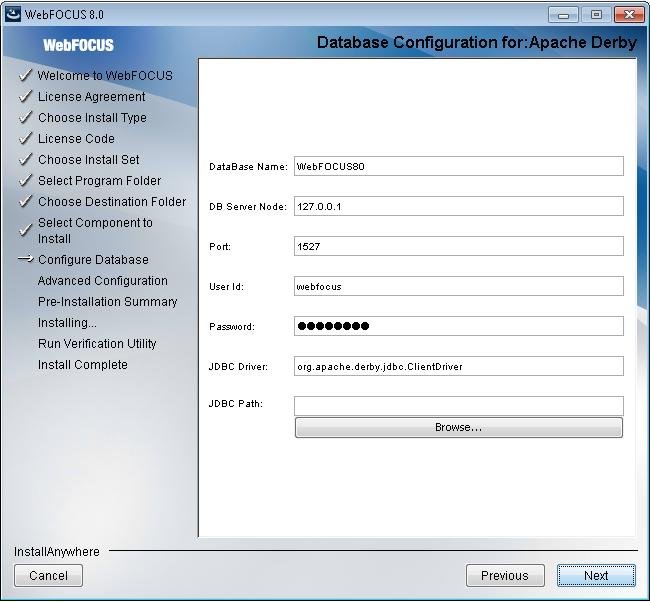Screen dimensions: 650x602
Task: Click the Choose Destination Folder step
Action: pos(112,201)
